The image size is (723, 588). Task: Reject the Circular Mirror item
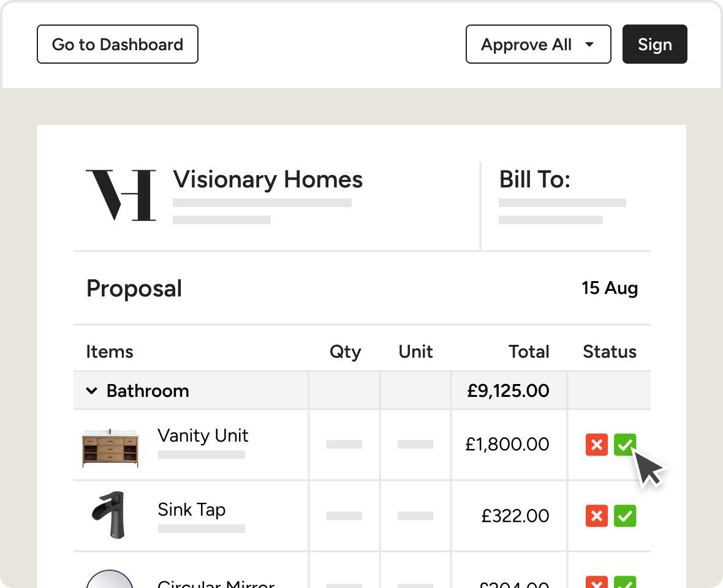597,582
